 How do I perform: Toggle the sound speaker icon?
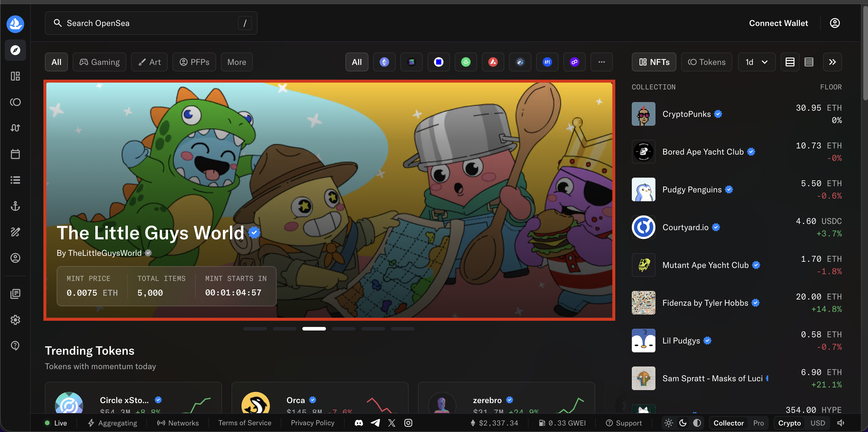tap(841, 423)
